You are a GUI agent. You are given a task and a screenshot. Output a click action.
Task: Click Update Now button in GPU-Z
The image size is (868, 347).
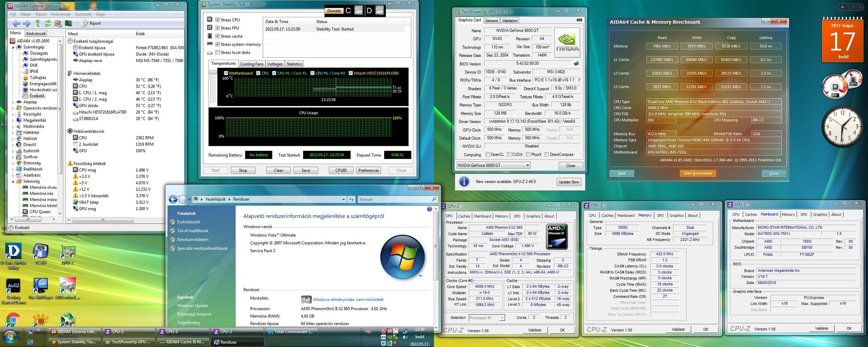tap(569, 182)
